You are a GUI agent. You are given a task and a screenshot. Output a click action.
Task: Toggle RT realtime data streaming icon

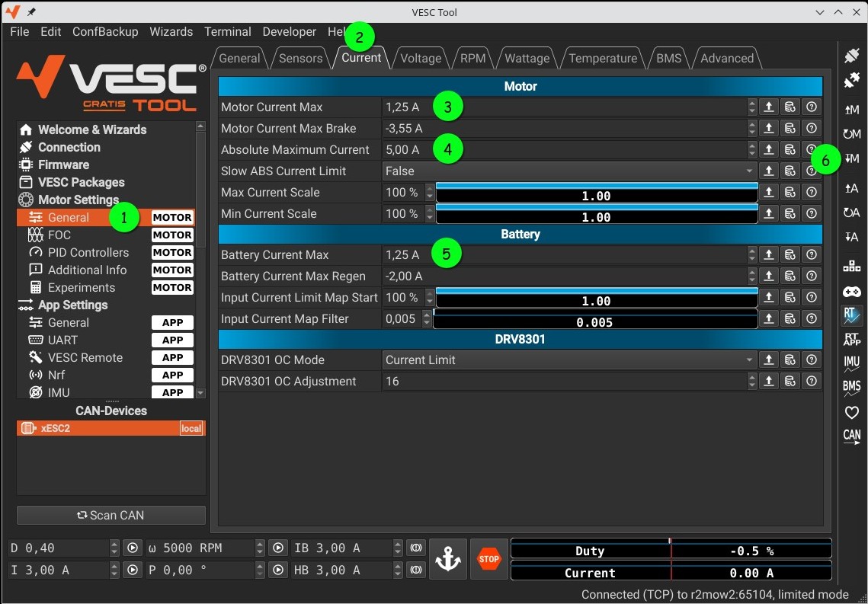point(851,315)
